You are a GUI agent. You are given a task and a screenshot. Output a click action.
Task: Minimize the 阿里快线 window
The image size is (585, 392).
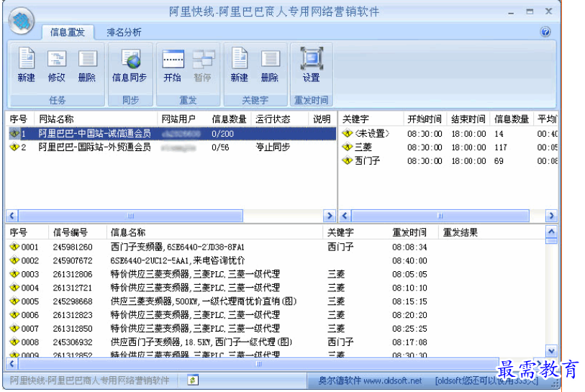[511, 12]
